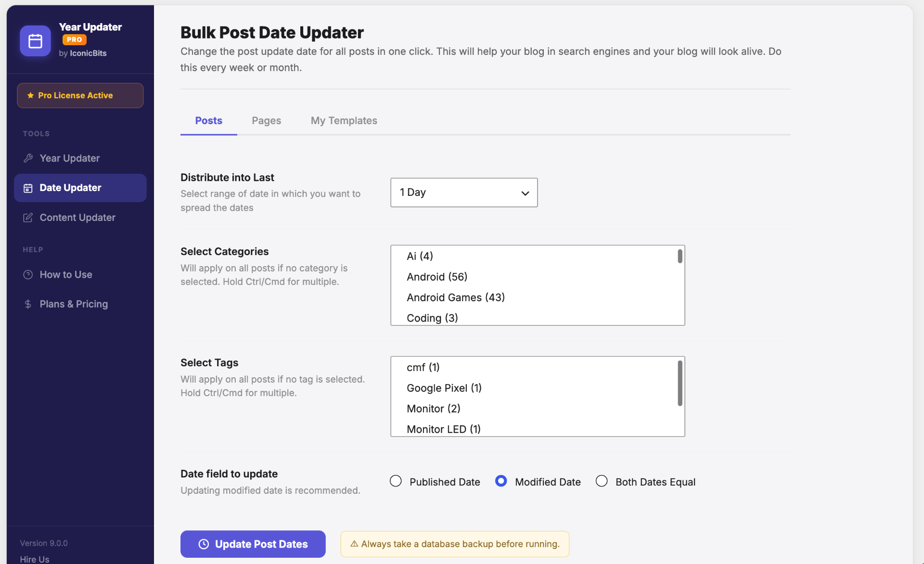
Task: Click the Modified Date label text
Action: coord(548,482)
